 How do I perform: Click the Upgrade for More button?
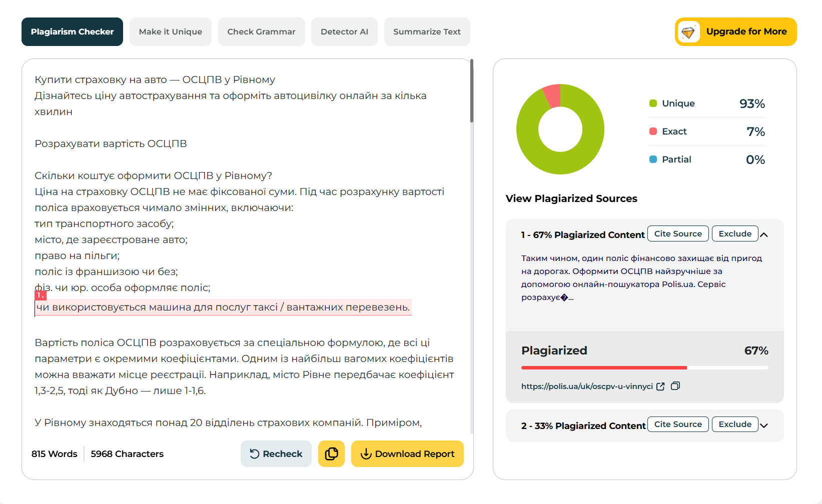[x=735, y=31]
